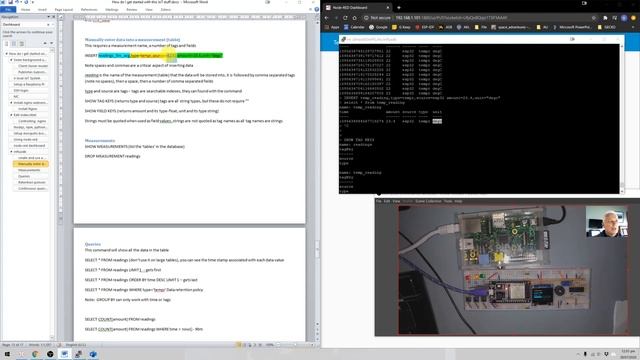
Task: Open the Microsoft PowerPoint bookmark
Action: pyautogui.click(x=572, y=27)
